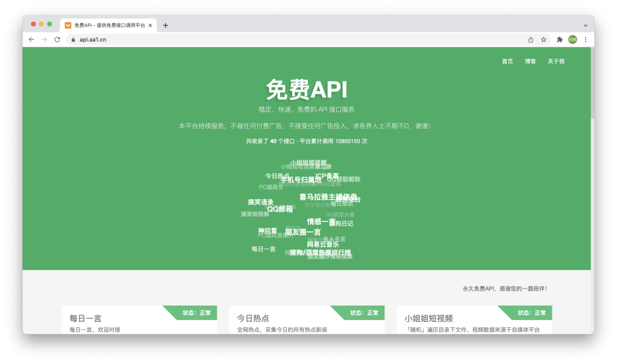The height and width of the screenshot is (364, 617).
Task: Open the QQ获取头像 tag
Action: (x=340, y=215)
